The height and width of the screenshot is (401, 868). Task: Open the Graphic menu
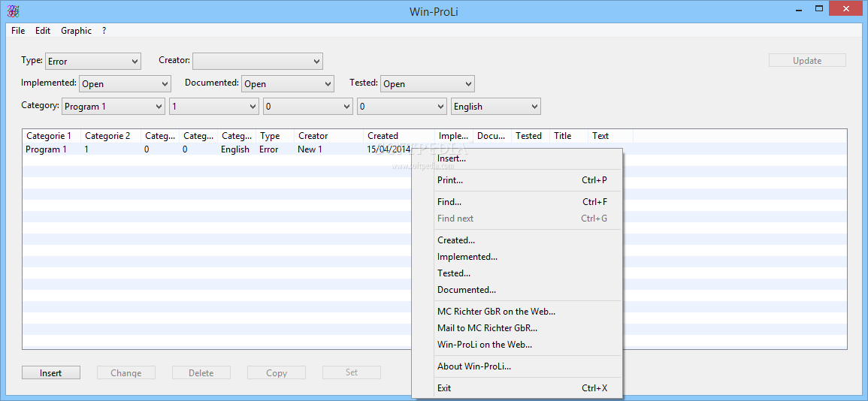point(77,31)
